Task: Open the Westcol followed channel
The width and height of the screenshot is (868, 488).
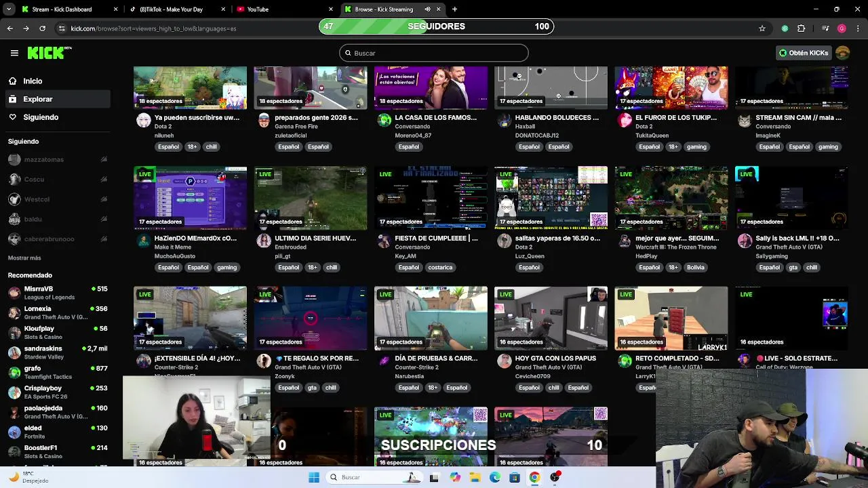Action: (x=57, y=199)
